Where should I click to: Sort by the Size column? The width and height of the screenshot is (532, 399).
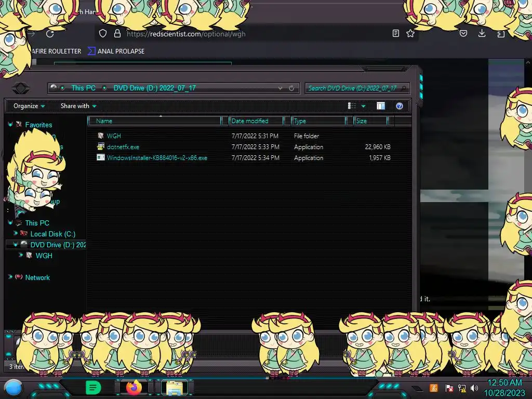(x=370, y=121)
